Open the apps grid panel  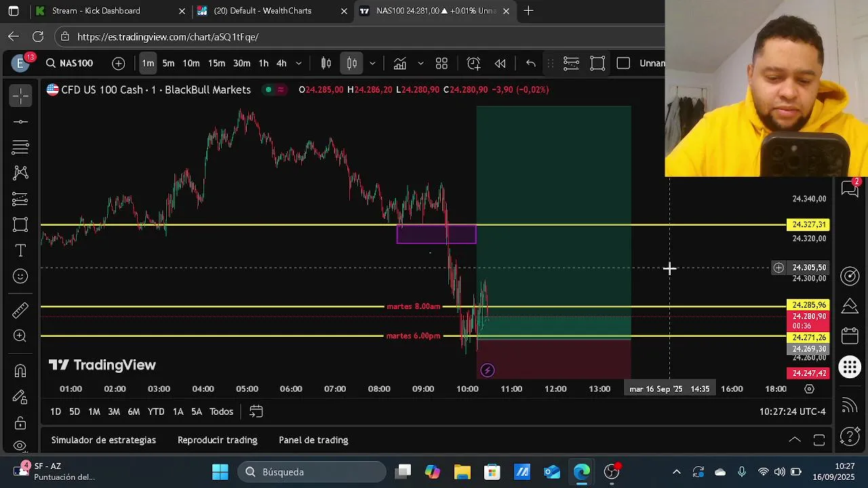point(850,367)
